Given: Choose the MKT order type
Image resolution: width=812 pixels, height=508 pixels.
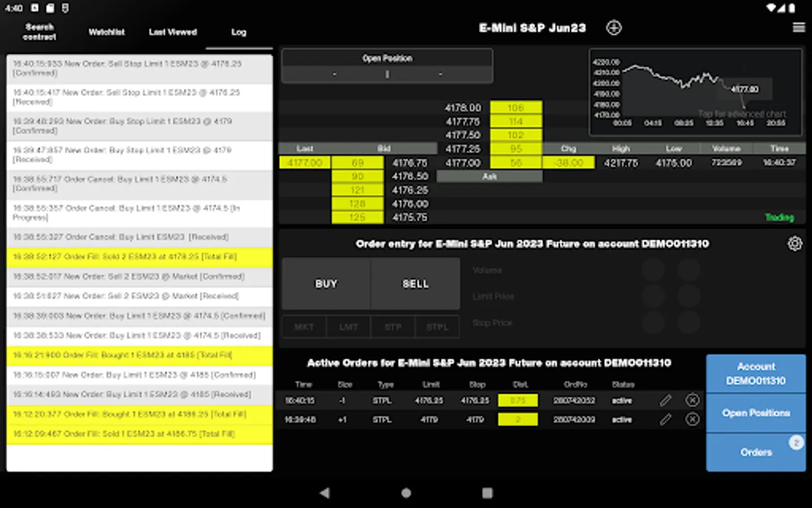Looking at the screenshot, I should coord(304,327).
